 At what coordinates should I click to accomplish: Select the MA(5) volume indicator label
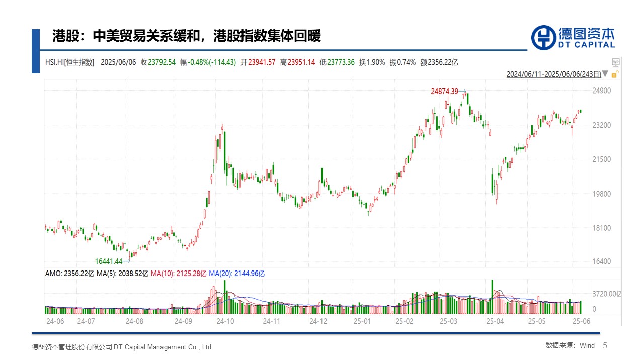click(x=123, y=274)
